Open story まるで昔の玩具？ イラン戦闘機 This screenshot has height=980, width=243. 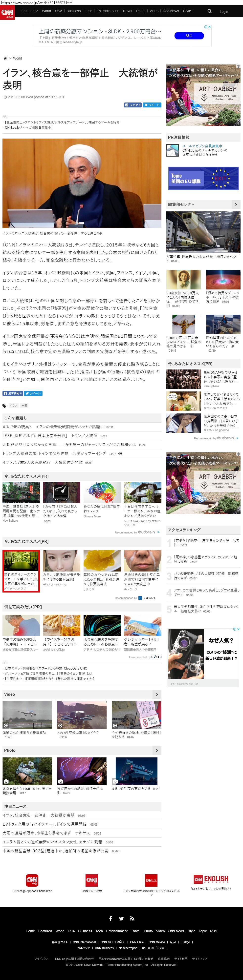53,427
